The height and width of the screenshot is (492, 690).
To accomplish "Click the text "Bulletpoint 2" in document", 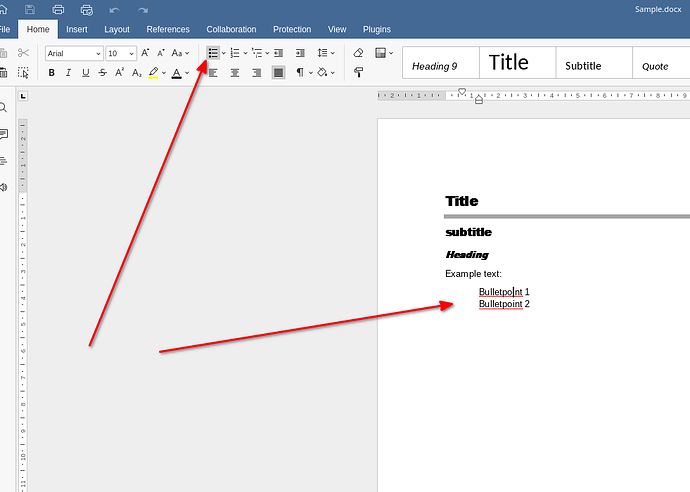I will (x=504, y=304).
